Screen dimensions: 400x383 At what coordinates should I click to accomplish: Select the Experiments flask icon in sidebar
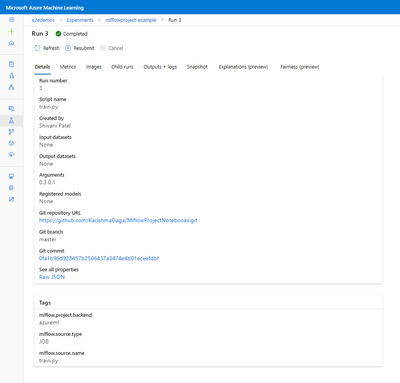(x=12, y=120)
